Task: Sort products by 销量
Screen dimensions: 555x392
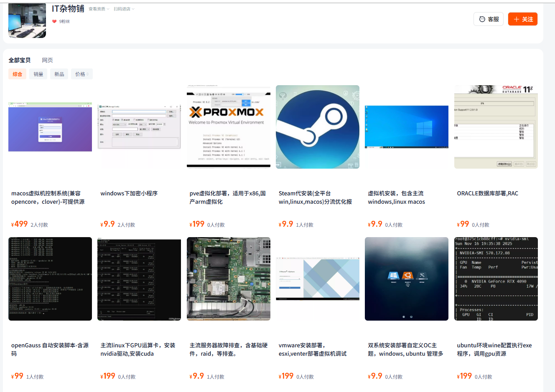Action: click(38, 74)
